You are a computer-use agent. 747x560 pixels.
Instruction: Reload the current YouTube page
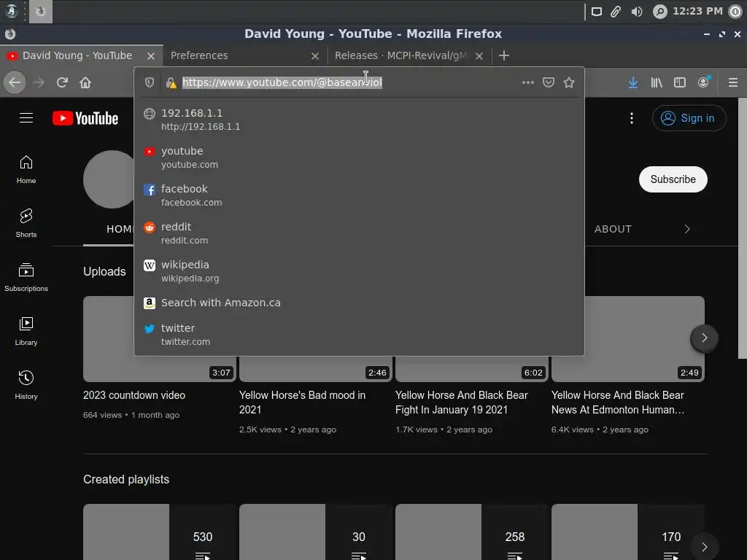(62, 82)
